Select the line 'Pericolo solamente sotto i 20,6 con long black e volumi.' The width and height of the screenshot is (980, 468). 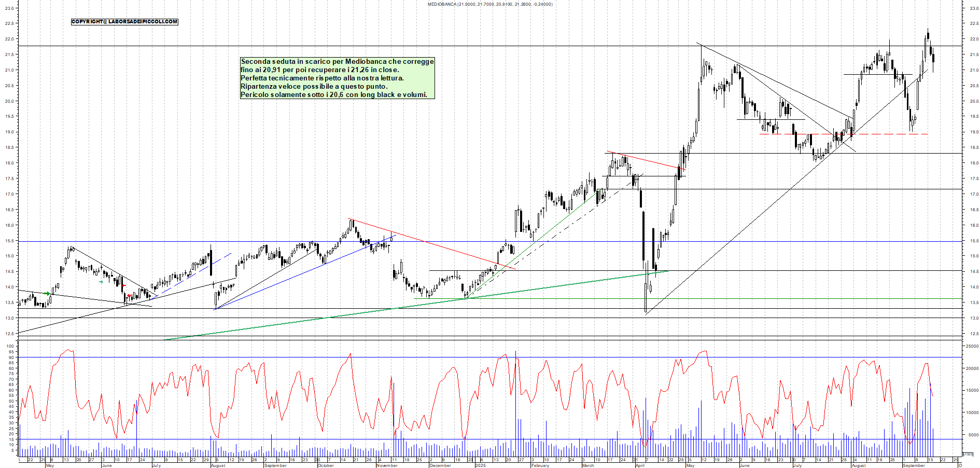[x=334, y=95]
